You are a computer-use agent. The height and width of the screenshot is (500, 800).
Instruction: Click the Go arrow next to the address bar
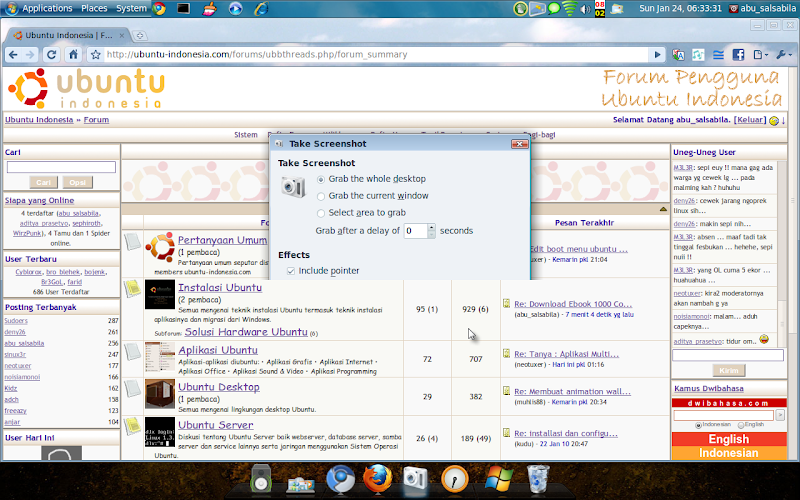657,55
